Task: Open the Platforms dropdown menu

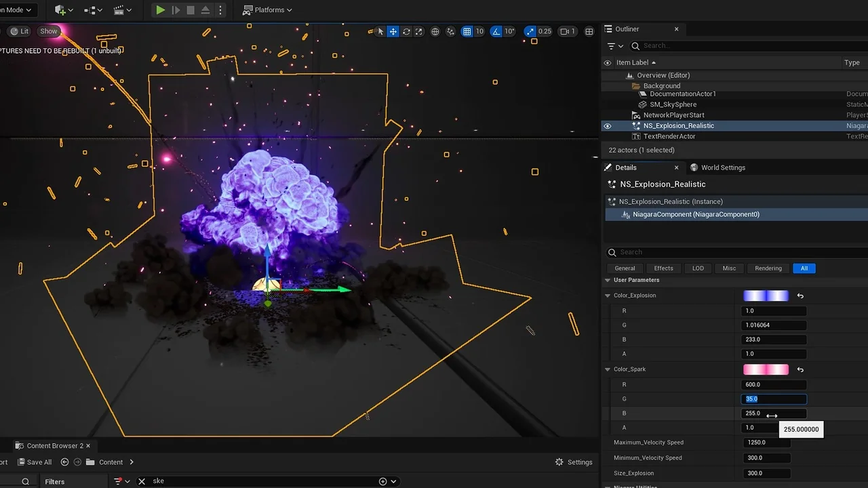Action: pyautogui.click(x=268, y=10)
